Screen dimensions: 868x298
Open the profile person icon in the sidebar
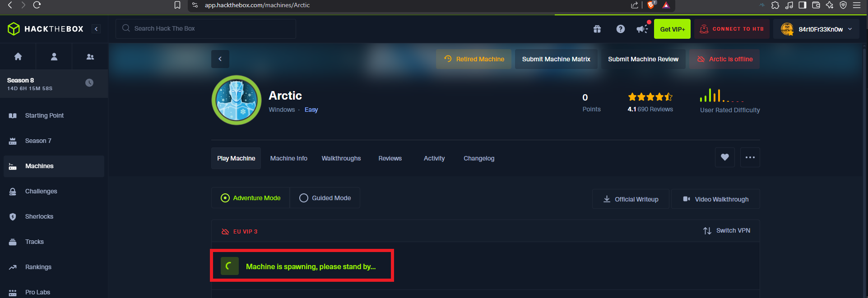pyautogui.click(x=54, y=56)
